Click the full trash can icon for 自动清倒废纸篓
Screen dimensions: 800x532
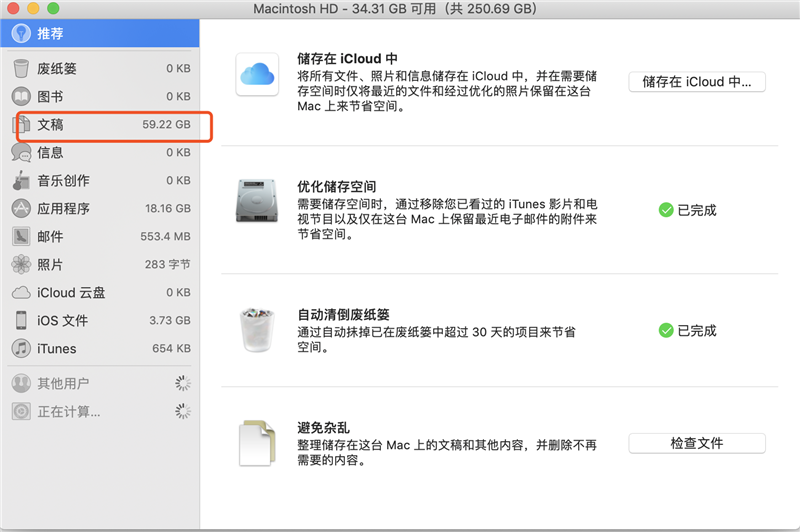click(257, 330)
